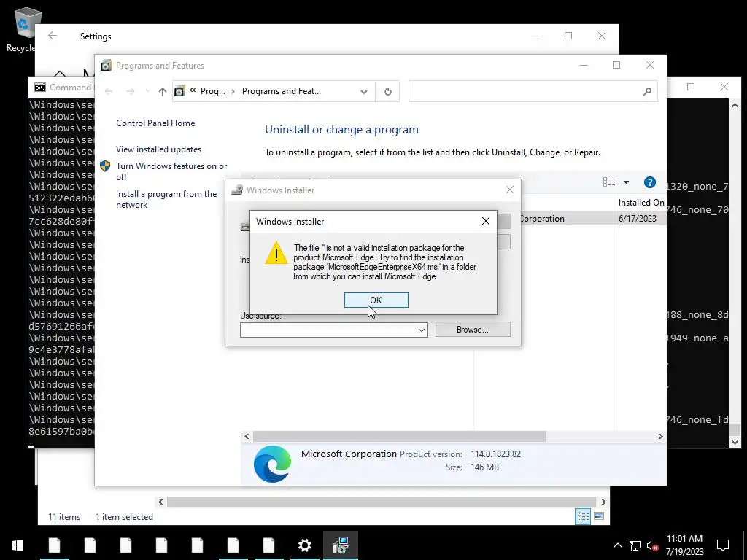
Task: Click the warning triangle icon in the dialog
Action: pyautogui.click(x=276, y=252)
